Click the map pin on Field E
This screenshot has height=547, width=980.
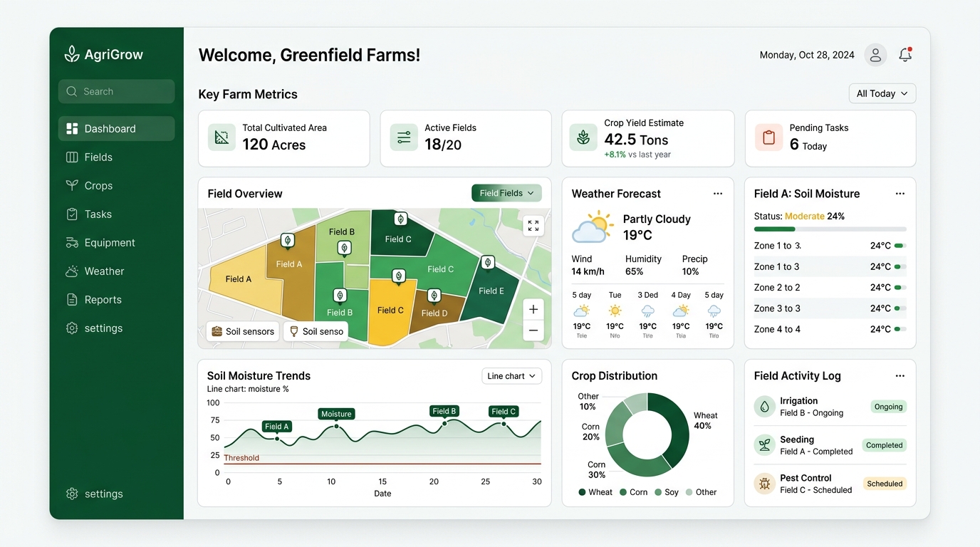point(488,263)
